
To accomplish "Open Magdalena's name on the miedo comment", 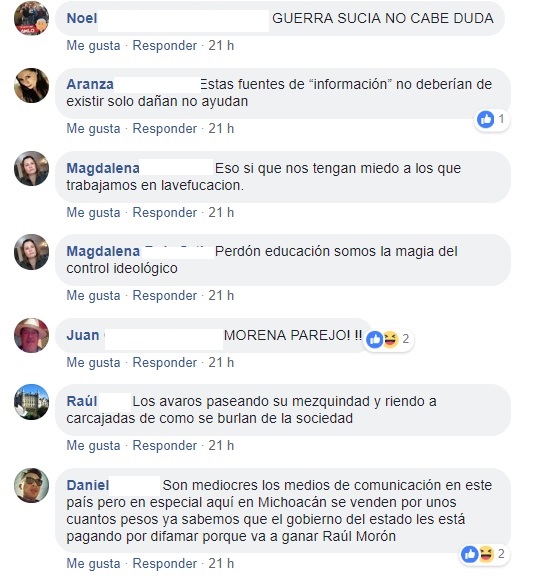I will coord(103,168).
